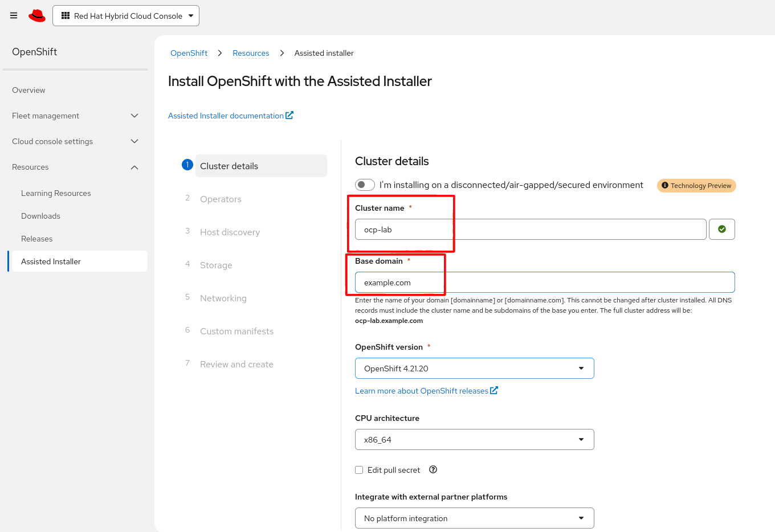Open the OpenShift version dropdown
The width and height of the screenshot is (775, 532).
pos(475,369)
